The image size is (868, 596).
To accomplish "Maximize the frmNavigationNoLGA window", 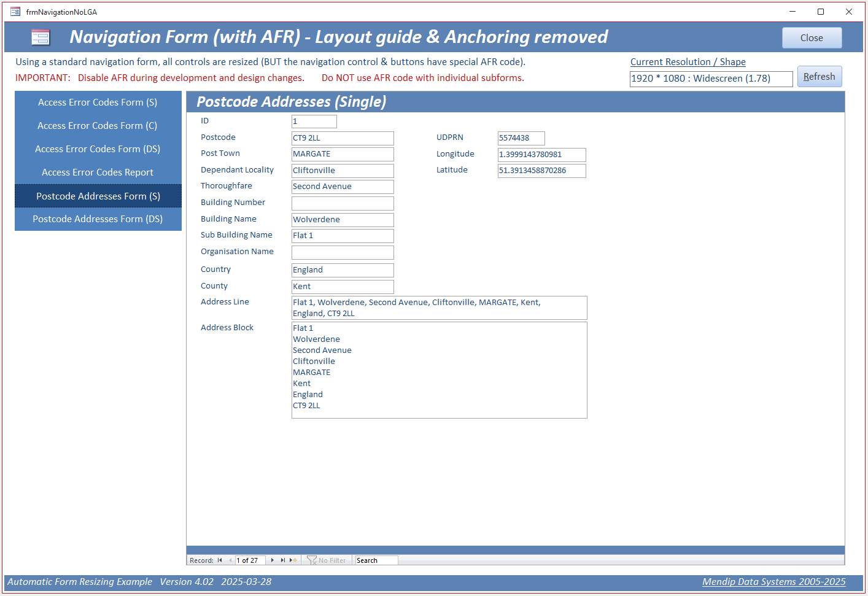I will coord(821,12).
